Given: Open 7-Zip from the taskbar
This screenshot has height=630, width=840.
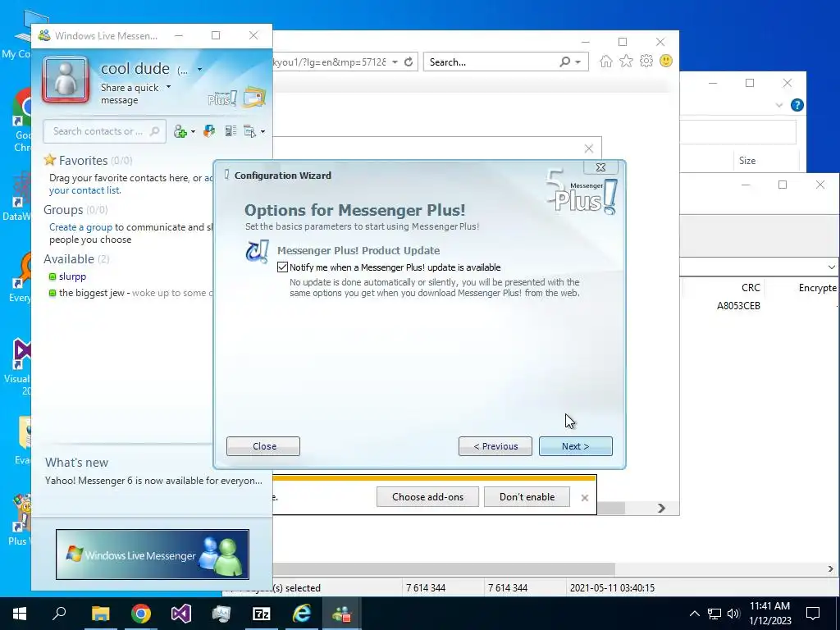Looking at the screenshot, I should 261,614.
